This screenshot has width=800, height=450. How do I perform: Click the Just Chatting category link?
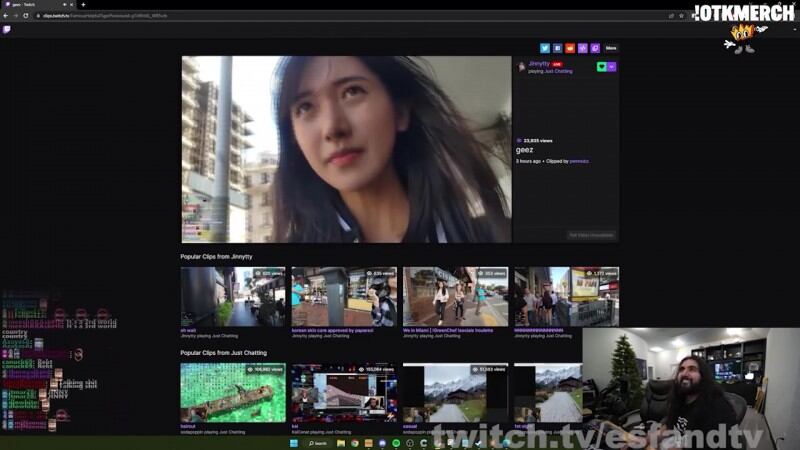pyautogui.click(x=558, y=71)
